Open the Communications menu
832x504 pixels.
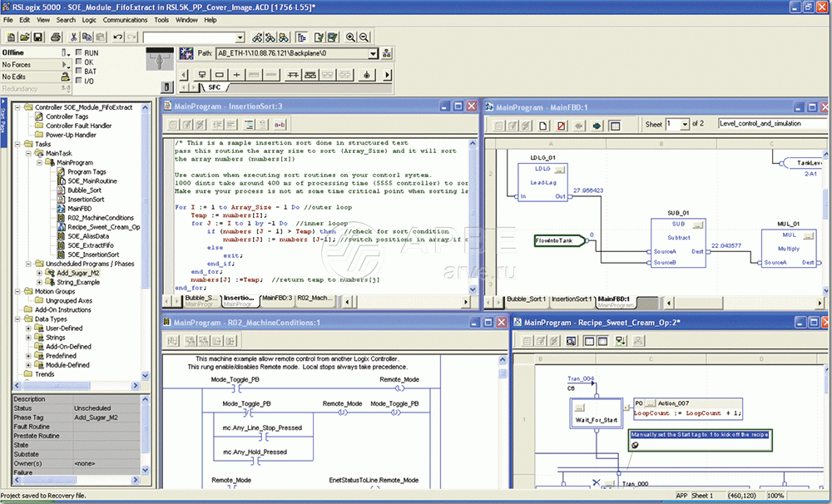[125, 19]
